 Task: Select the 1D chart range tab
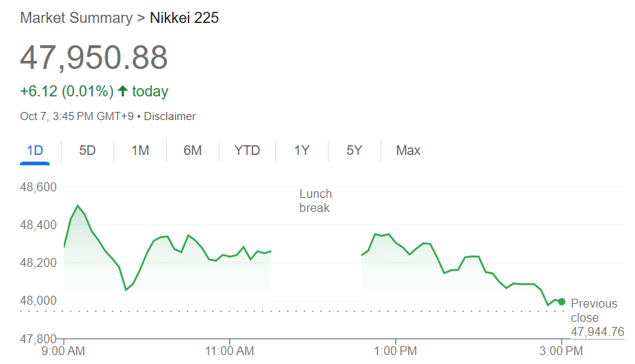point(35,150)
